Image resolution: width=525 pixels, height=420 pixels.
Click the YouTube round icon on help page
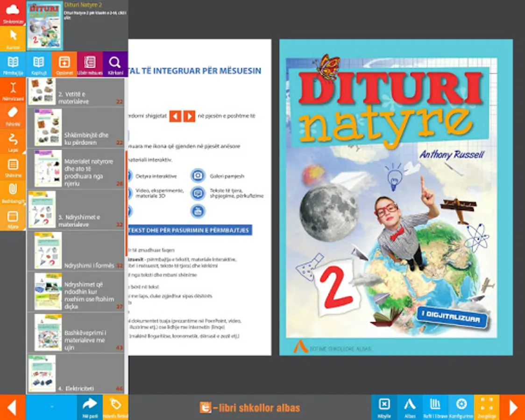pyautogui.click(x=198, y=211)
